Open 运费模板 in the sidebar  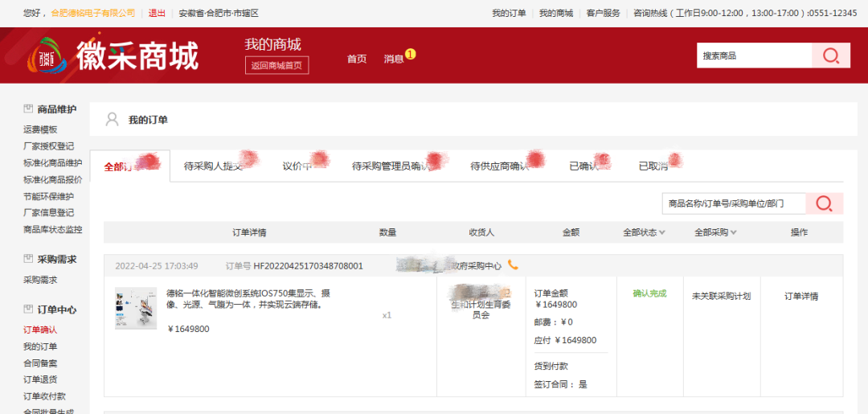click(x=40, y=129)
